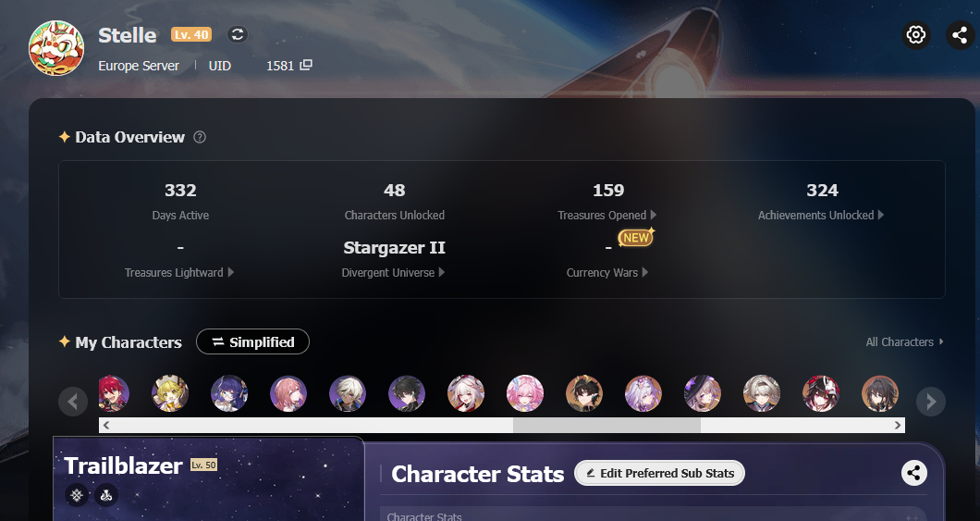Open Treasures Lightward details

(x=179, y=273)
